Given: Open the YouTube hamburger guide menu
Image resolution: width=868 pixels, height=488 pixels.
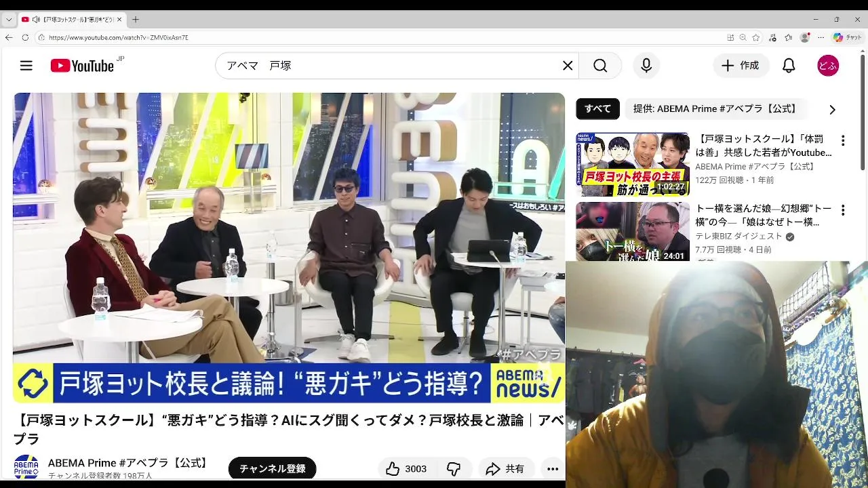Looking at the screenshot, I should click(26, 66).
